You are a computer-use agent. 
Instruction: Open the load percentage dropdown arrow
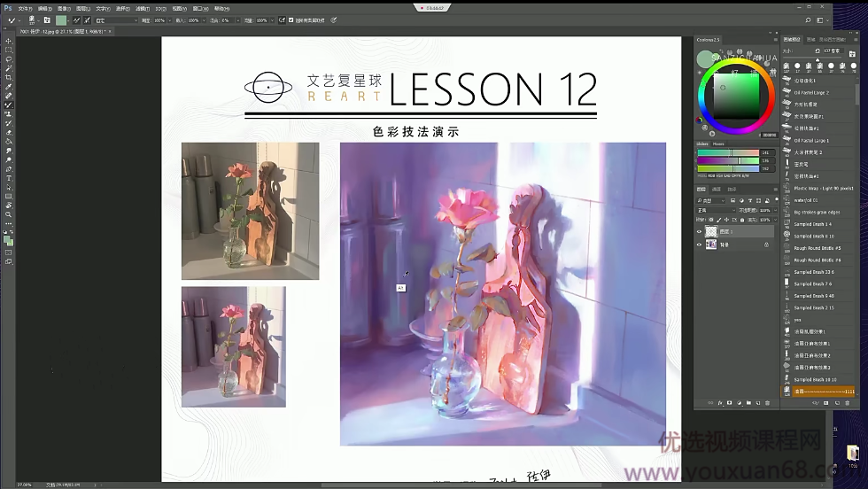coord(204,20)
